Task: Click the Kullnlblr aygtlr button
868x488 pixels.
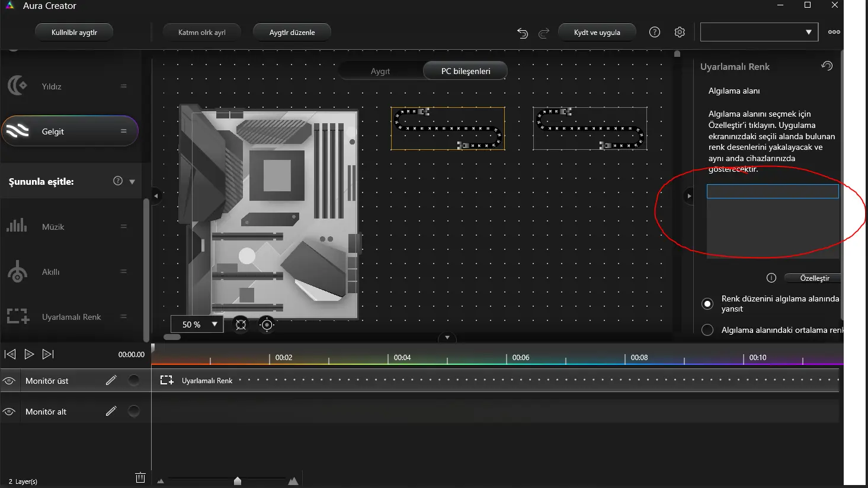Action: click(74, 32)
